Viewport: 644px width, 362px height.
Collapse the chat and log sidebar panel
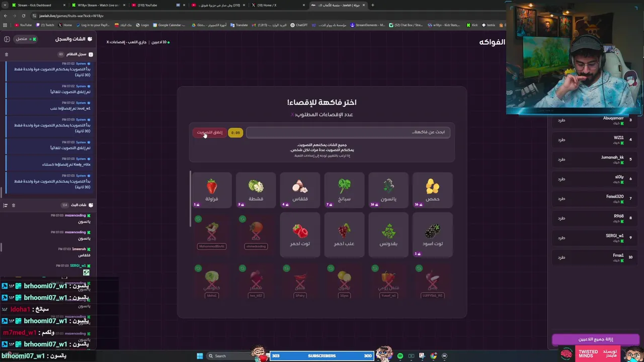pos(7,39)
